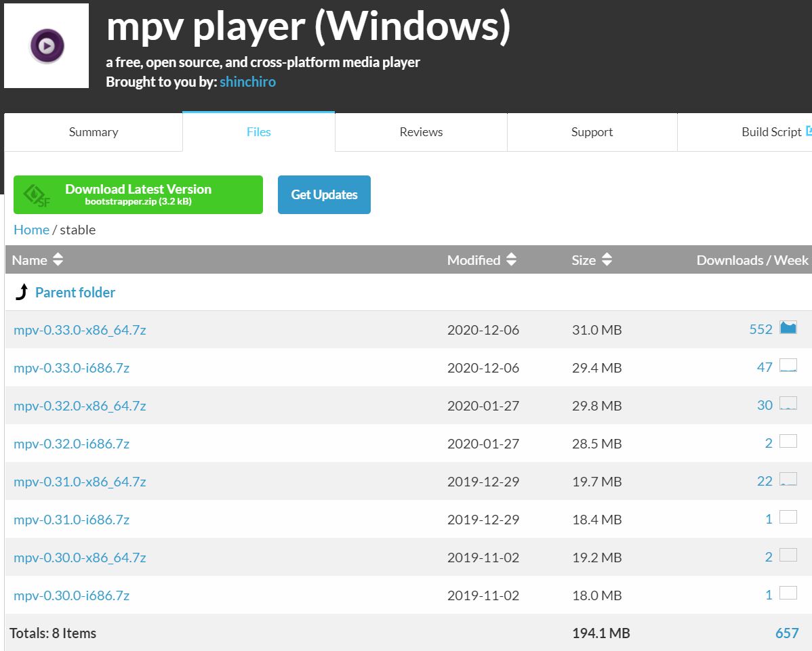Image resolution: width=812 pixels, height=651 pixels.
Task: Click the Totals: 8 Items text
Action: point(53,633)
